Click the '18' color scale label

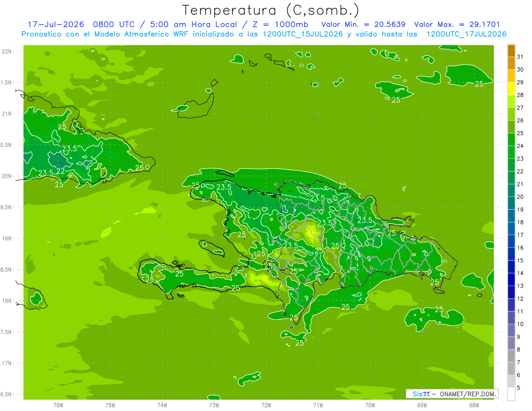[x=520, y=222]
